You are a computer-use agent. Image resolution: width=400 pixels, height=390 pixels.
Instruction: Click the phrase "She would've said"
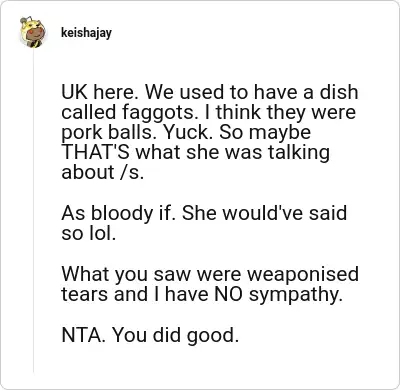pos(264,213)
